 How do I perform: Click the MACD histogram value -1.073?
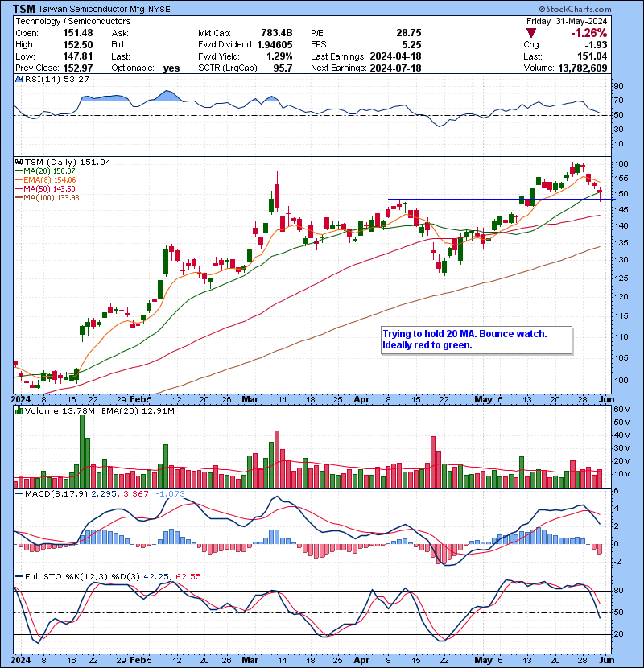click(x=170, y=494)
